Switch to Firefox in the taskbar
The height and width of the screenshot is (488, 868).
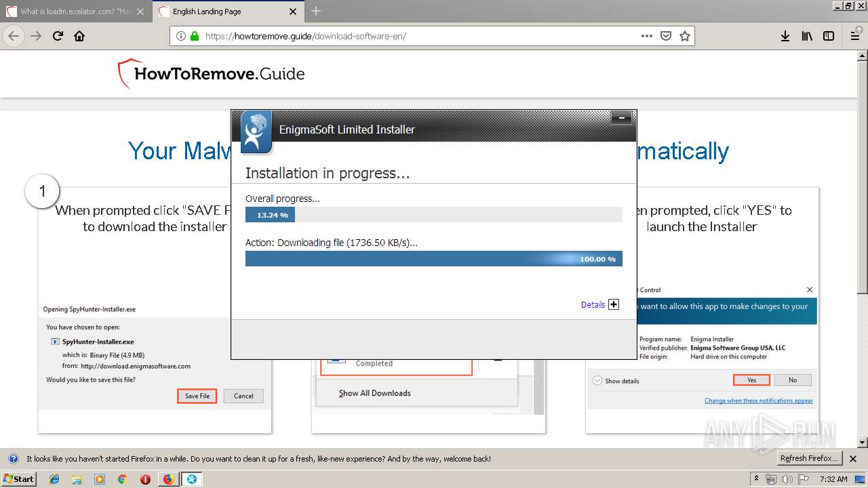(168, 479)
